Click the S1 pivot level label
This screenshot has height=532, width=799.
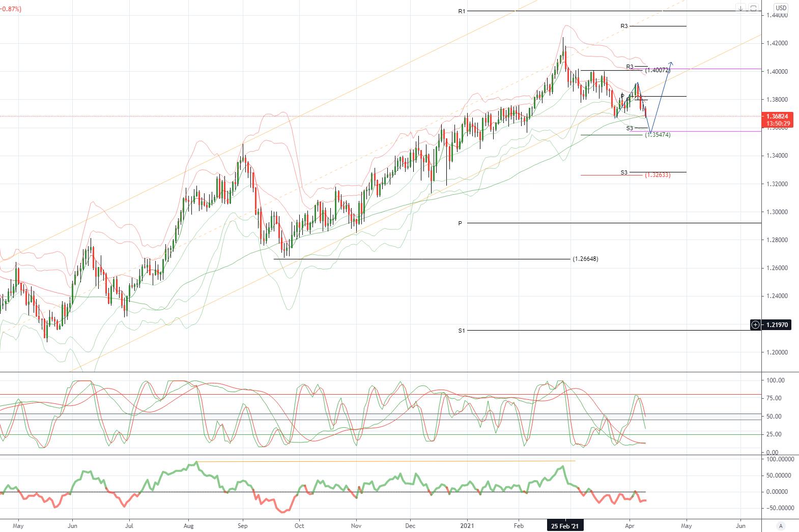pyautogui.click(x=462, y=331)
